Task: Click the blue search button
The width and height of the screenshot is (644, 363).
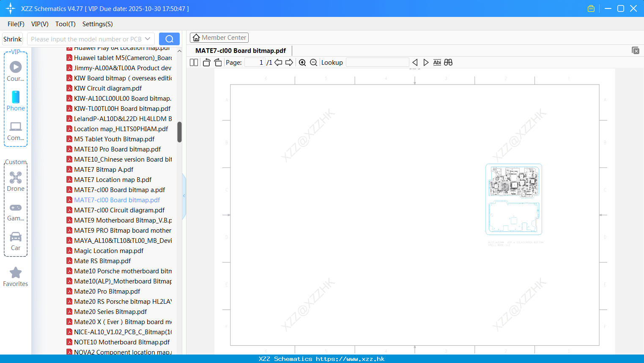Action: click(x=169, y=39)
